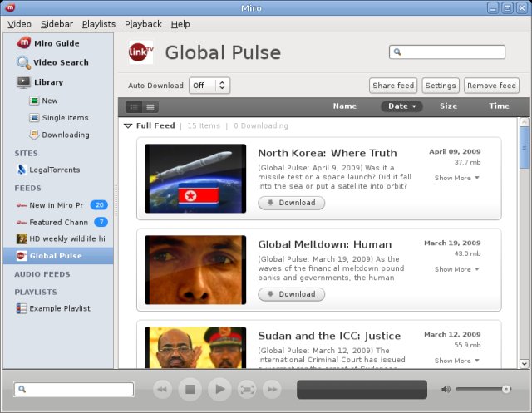Click the feed list vertical scrollbar thumb

coord(525,147)
